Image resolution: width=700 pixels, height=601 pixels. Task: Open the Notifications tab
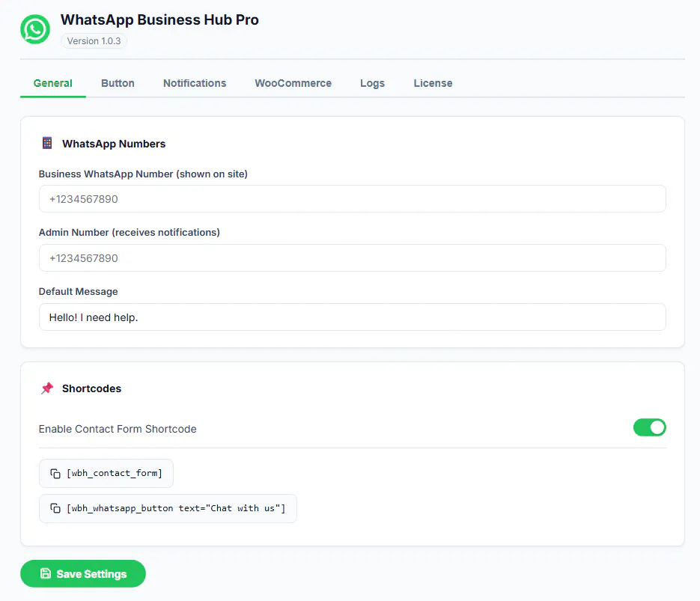click(x=195, y=83)
